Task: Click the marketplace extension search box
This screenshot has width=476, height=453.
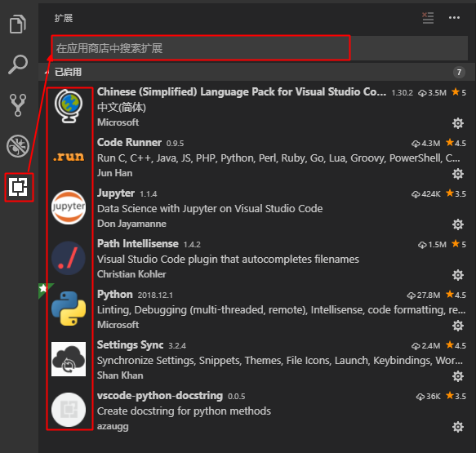Action: (260, 48)
